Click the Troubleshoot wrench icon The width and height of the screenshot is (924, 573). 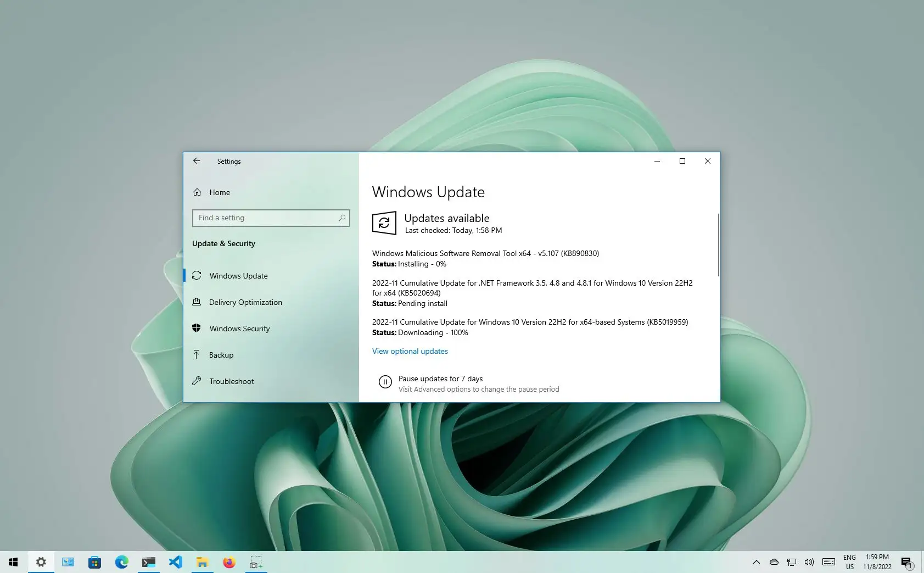coord(197,381)
